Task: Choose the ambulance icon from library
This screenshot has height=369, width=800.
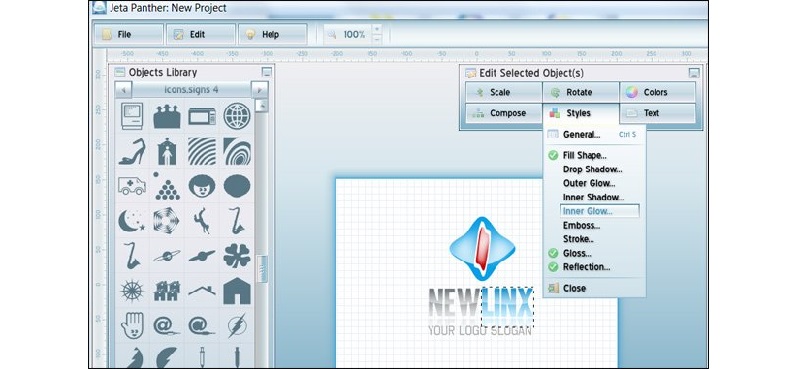Action: pyautogui.click(x=132, y=186)
